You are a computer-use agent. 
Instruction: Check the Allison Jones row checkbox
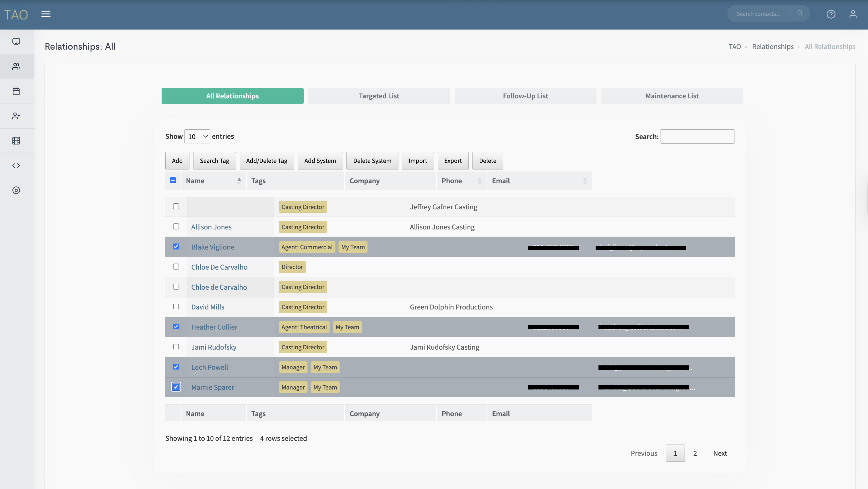176,226
